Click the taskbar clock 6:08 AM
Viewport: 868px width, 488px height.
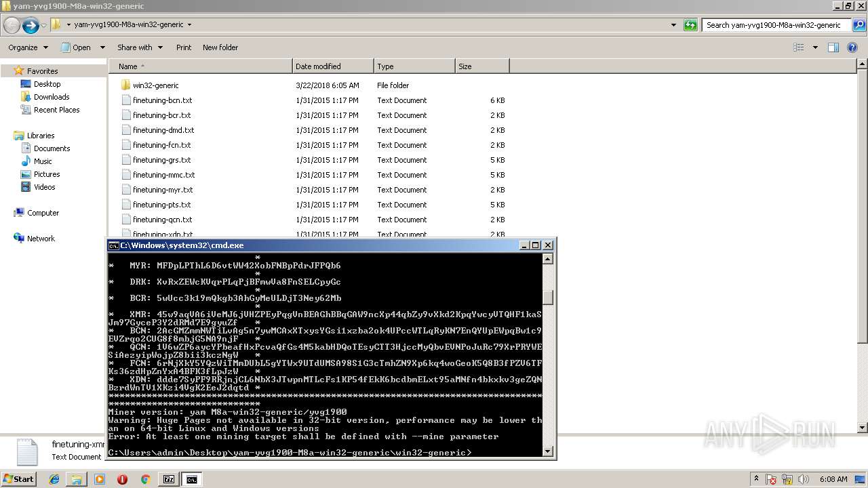point(832,479)
